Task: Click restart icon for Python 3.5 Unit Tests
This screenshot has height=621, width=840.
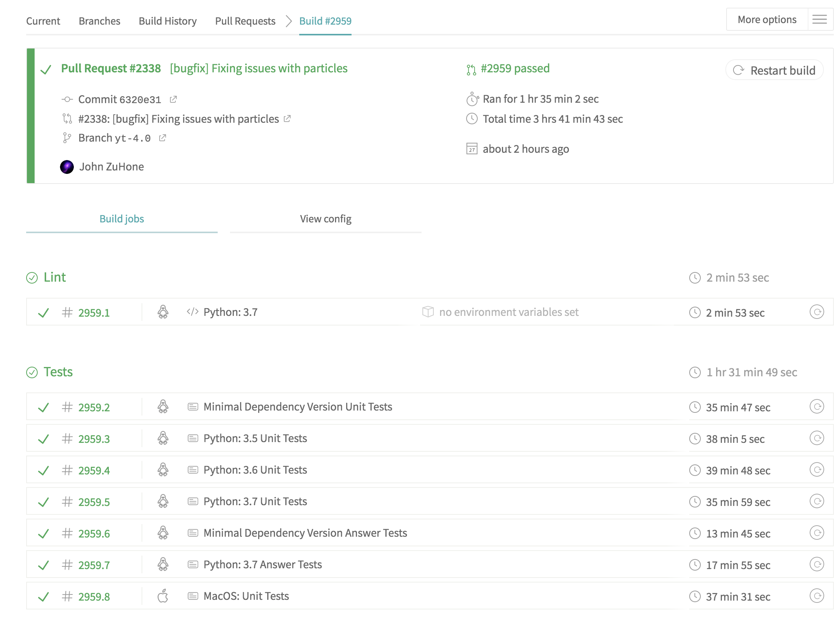Action: pyautogui.click(x=817, y=438)
